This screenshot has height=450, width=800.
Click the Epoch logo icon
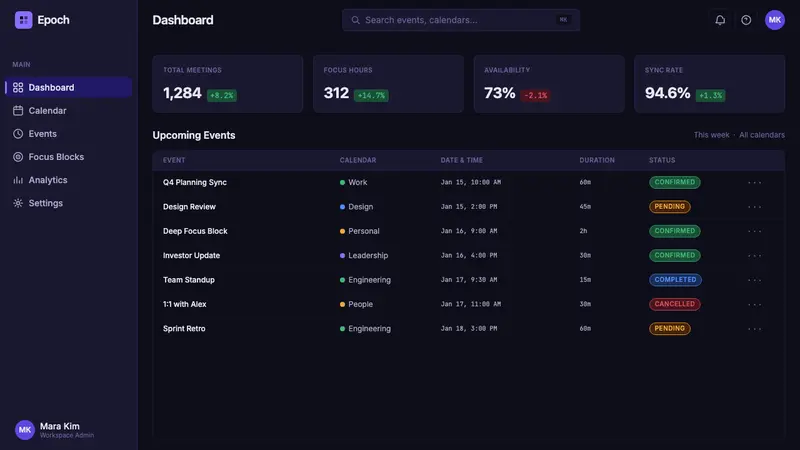click(23, 20)
